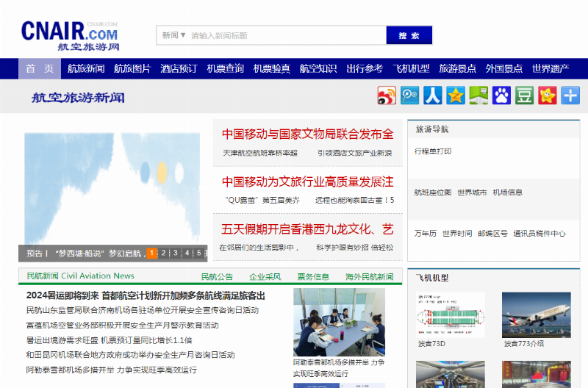
Task: Select slideshow page 4 indicator
Action: (x=187, y=253)
